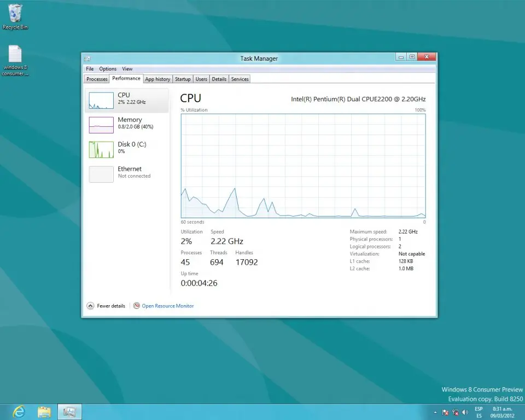Select the Ethernet mini graph thumbnail
This screenshot has width=525, height=420.
click(101, 174)
